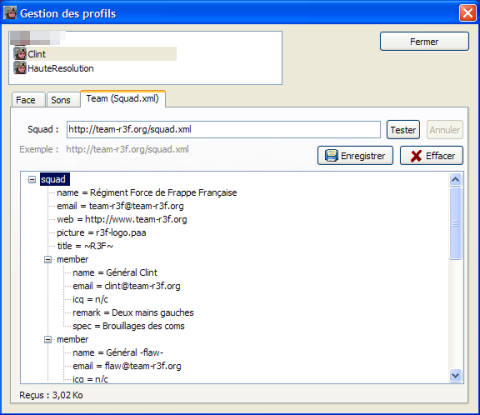Image resolution: width=480 pixels, height=415 pixels.
Task: Collapse the squad root node
Action: pos(32,180)
